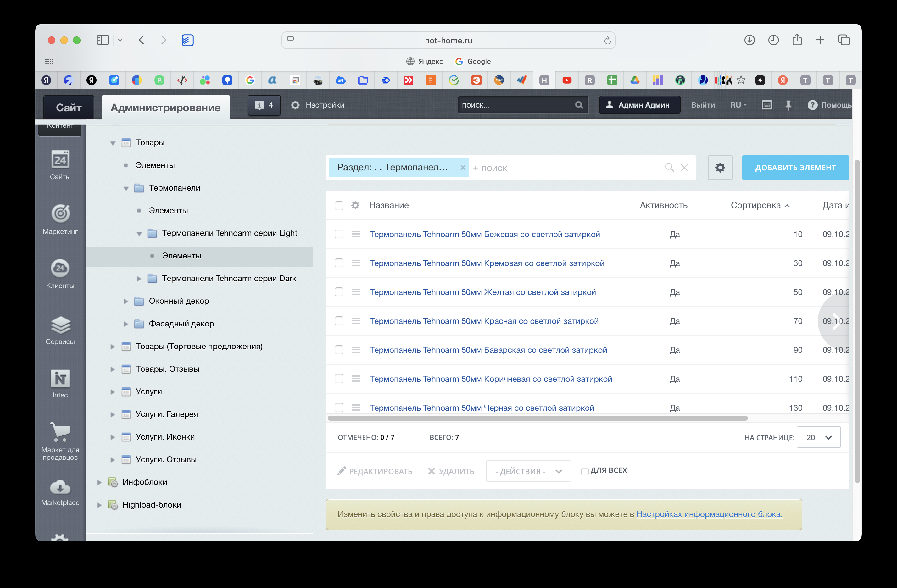
Task: Click the ДОБАВИТЬ ЭЛЕМЕНТ button
Action: click(x=795, y=168)
